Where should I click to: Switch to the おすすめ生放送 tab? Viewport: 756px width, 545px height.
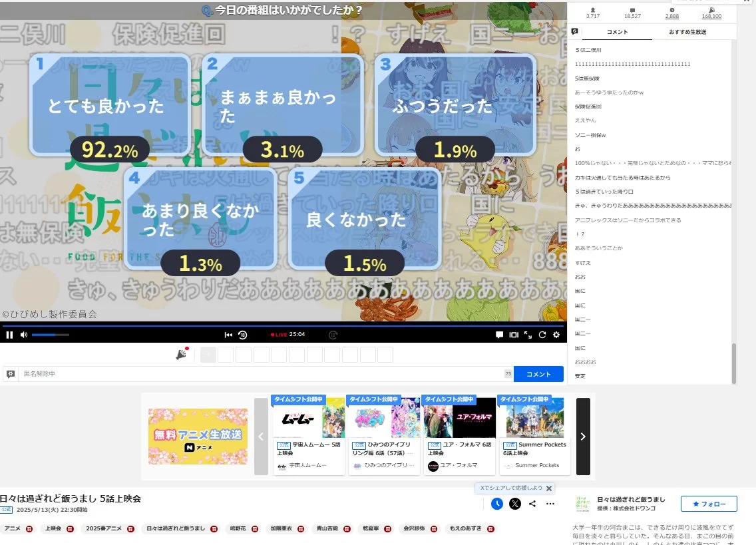tap(687, 32)
